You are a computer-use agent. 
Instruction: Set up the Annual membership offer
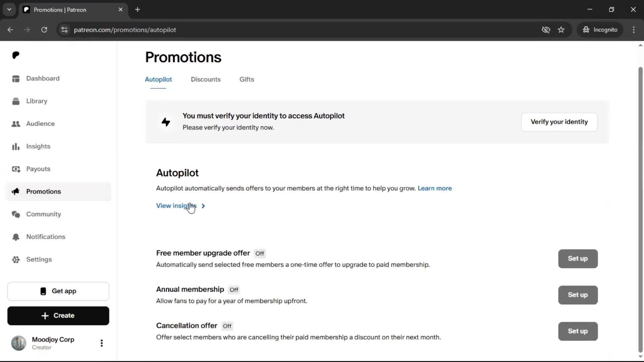click(x=578, y=295)
